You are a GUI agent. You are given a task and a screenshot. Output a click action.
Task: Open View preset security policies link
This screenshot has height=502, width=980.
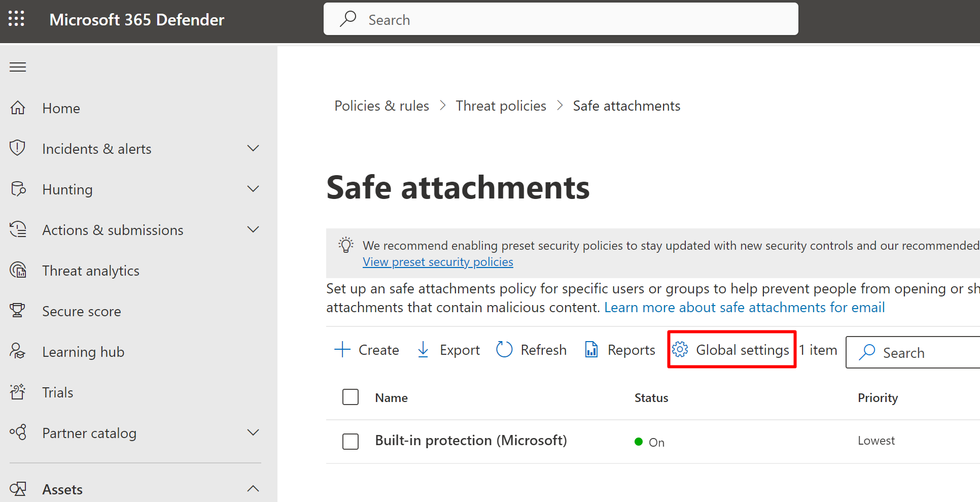[x=438, y=262]
